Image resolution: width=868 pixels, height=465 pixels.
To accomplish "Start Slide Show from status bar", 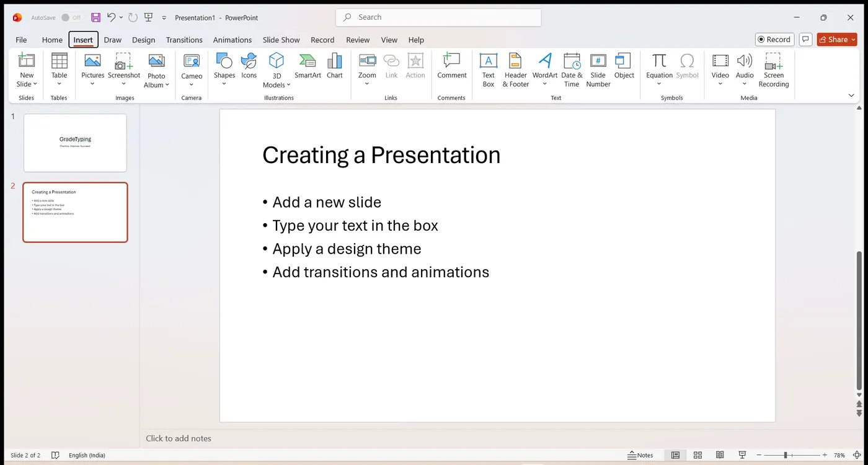I will coord(742,455).
